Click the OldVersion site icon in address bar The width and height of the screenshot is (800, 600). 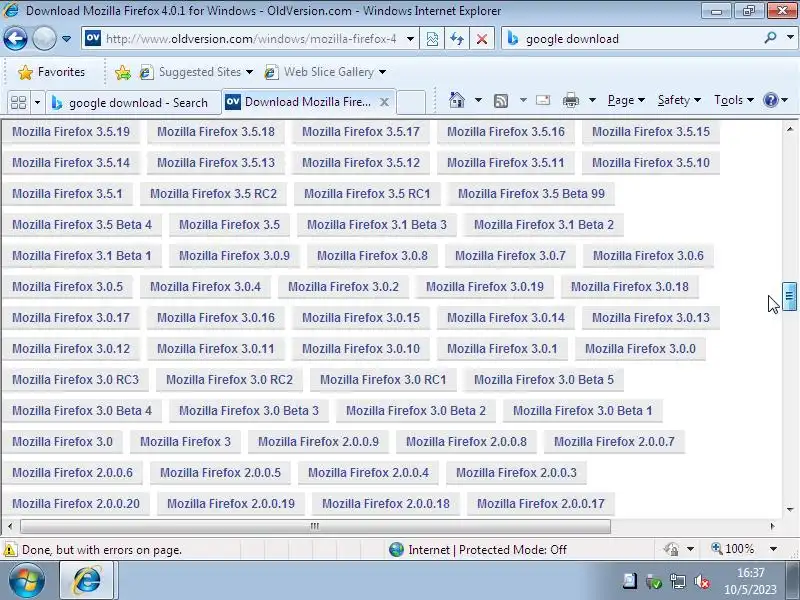(93, 38)
